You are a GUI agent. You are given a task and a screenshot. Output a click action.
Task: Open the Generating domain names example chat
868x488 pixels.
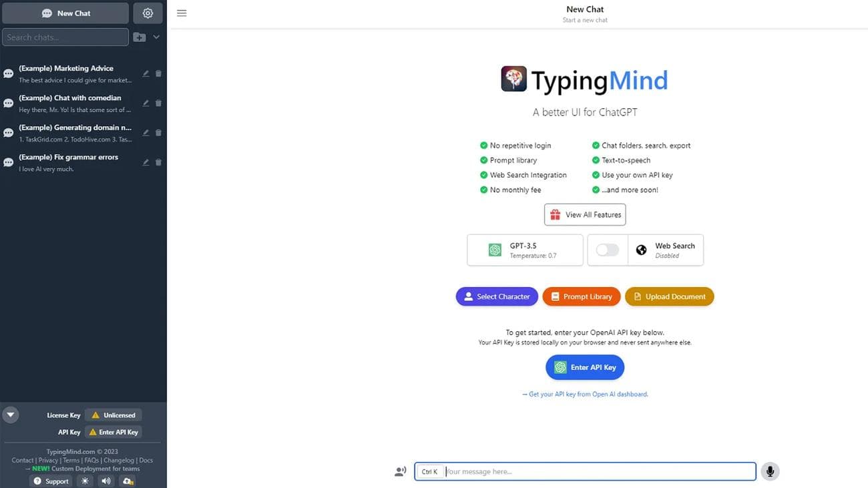point(73,133)
